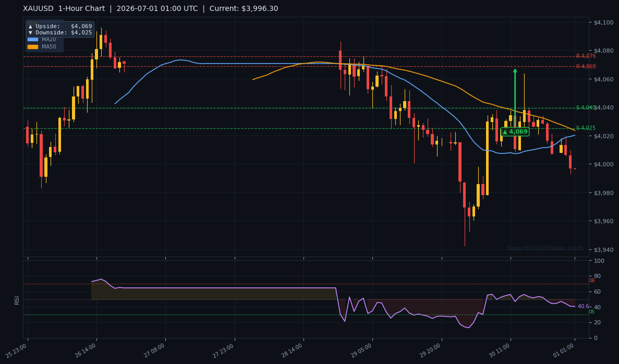Image resolution: width=619 pixels, height=364 pixels.
Task: Click the 2026-07-01 01:00 UTC timestamp
Action: (157, 9)
